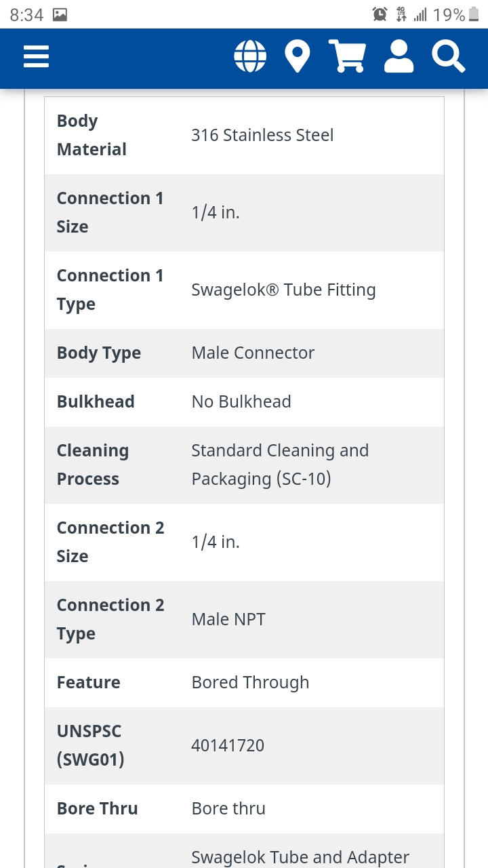This screenshot has width=488, height=868.
Task: Open the hamburger navigation menu
Action: click(x=36, y=56)
